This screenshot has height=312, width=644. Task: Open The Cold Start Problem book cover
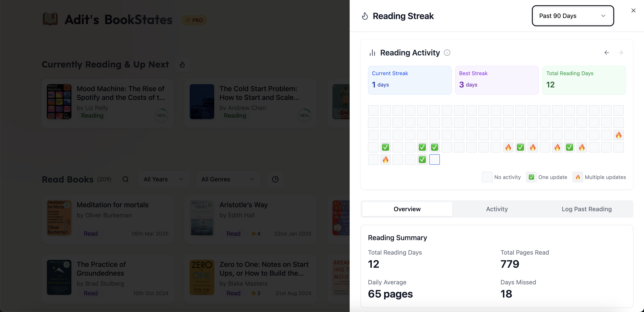[x=202, y=101]
